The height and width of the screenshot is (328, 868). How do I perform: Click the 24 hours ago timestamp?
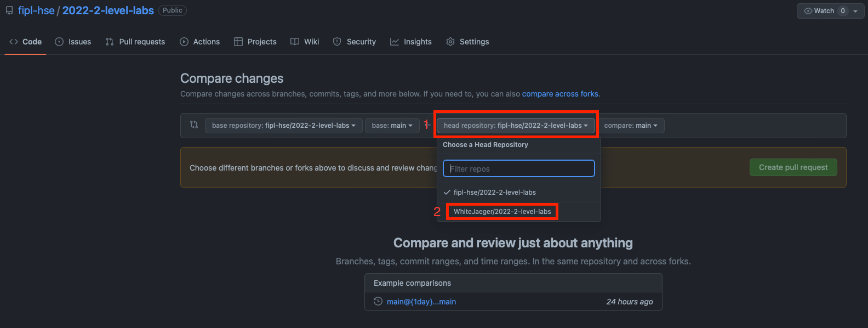pyautogui.click(x=630, y=302)
